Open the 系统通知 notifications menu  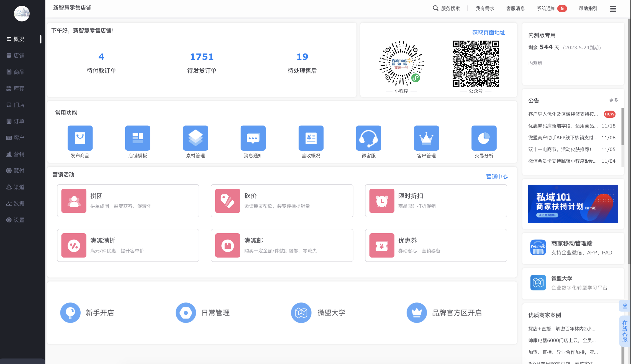pos(548,8)
